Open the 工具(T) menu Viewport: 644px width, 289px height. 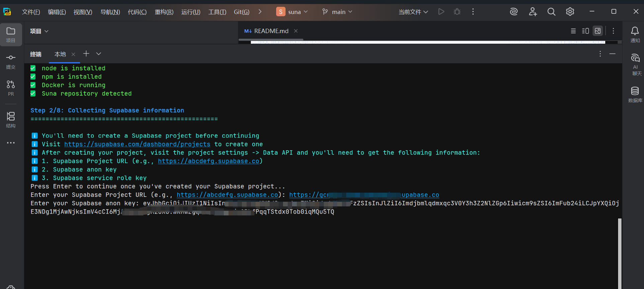217,12
